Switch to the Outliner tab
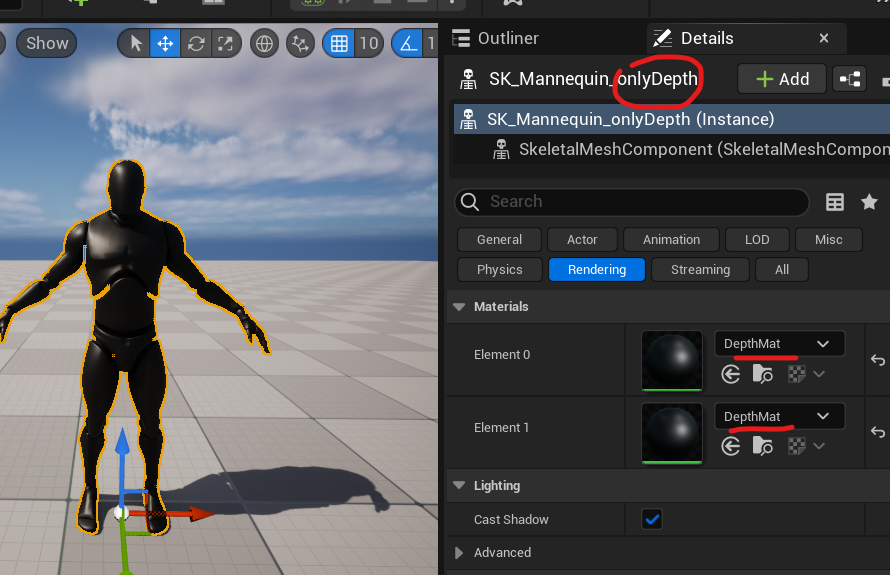Viewport: 890px width, 575px height. 495,38
